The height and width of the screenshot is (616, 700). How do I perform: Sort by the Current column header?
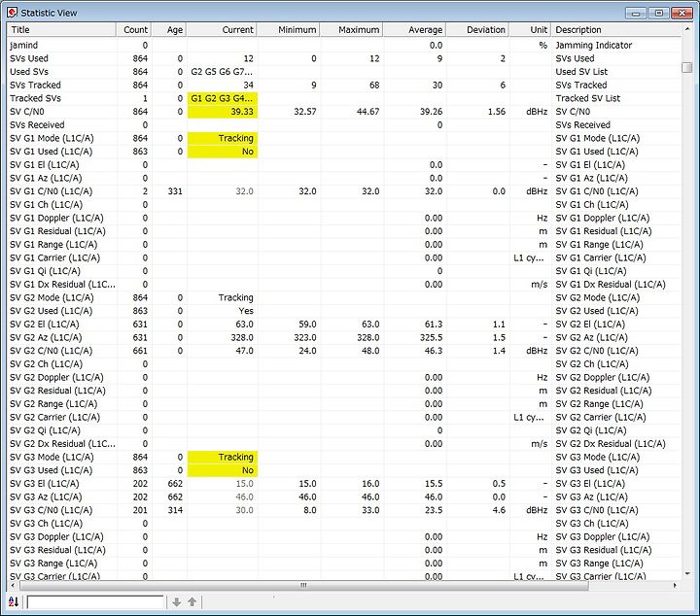click(222, 30)
